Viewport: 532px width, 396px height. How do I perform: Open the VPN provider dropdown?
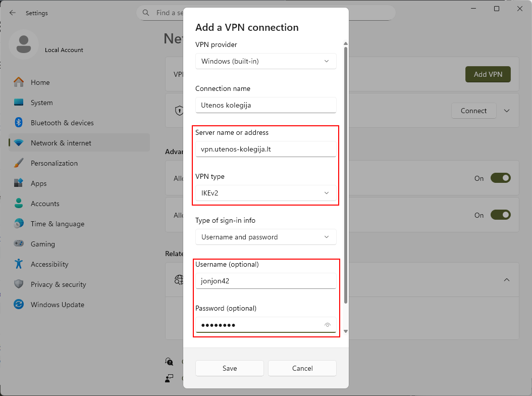tap(265, 61)
